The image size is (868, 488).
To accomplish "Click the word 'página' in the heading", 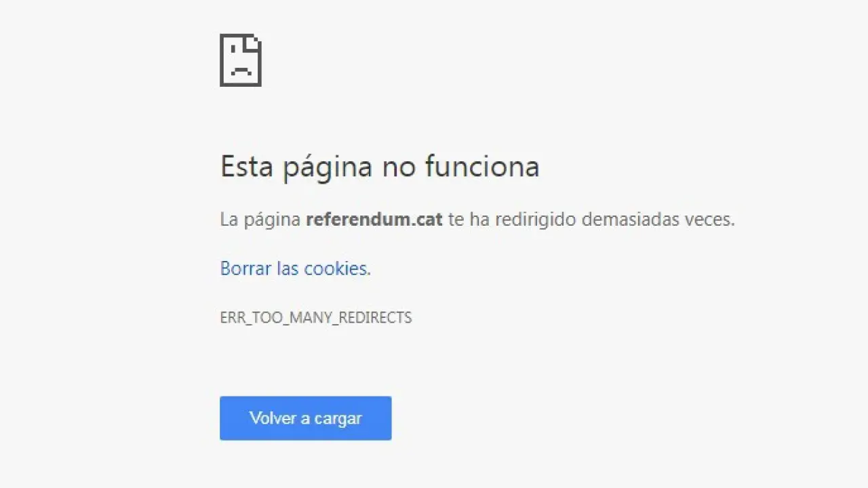I will [327, 167].
